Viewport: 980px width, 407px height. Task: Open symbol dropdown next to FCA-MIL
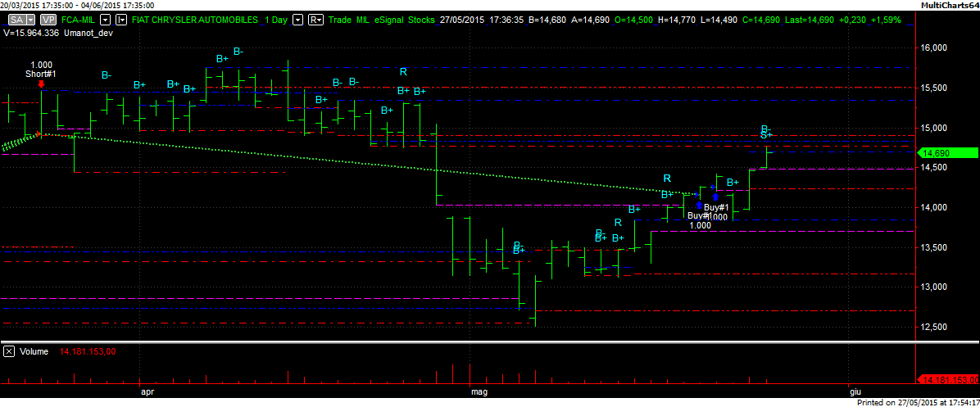tap(105, 19)
